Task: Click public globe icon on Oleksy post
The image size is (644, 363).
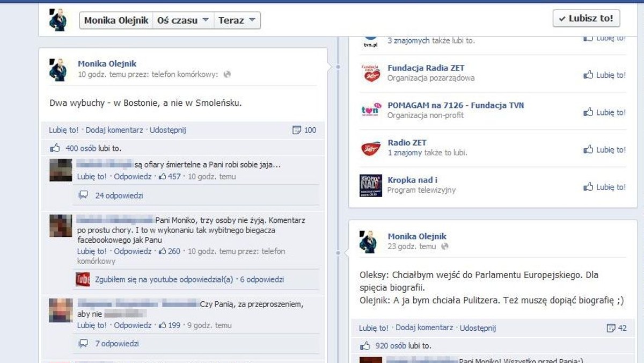Action: 444,246
